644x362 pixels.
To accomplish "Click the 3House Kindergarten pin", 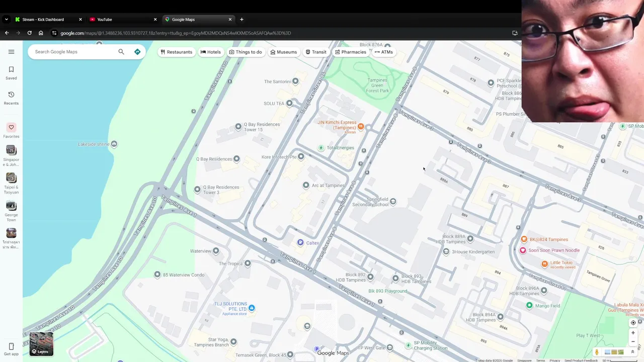I will 446,252.
